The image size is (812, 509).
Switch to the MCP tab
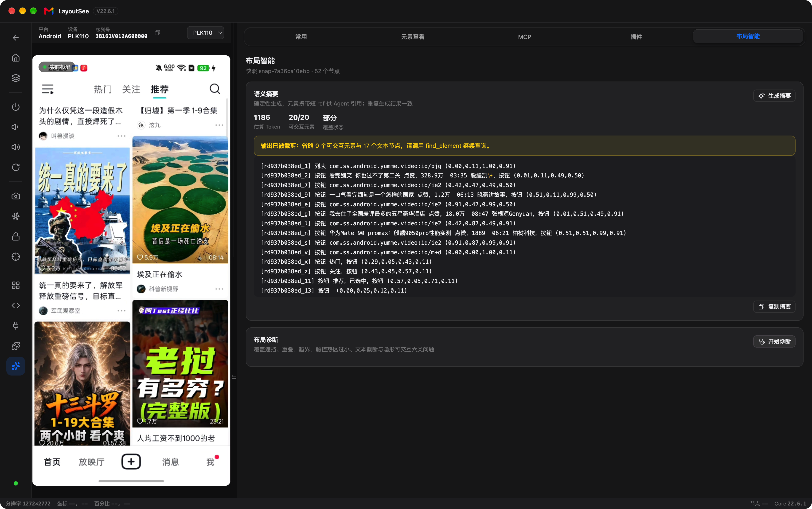[524, 36]
